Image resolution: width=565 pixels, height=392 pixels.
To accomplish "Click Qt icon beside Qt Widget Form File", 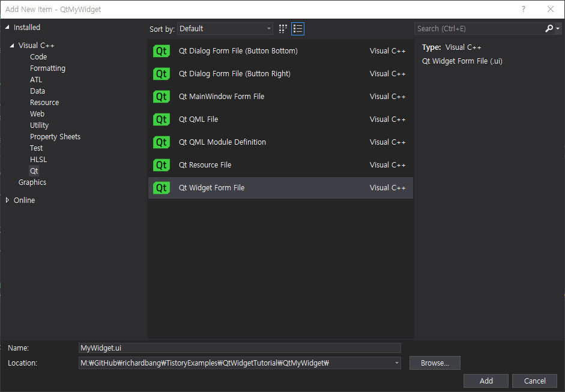I will pyautogui.click(x=162, y=188).
